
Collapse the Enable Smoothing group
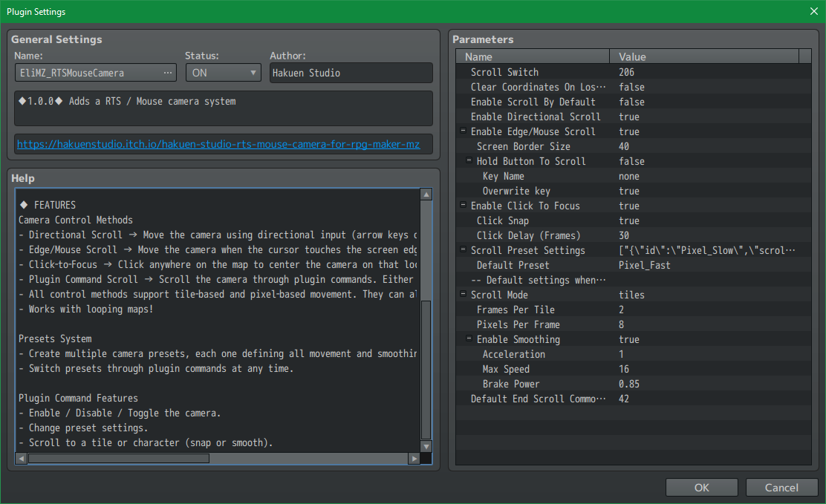tap(469, 339)
